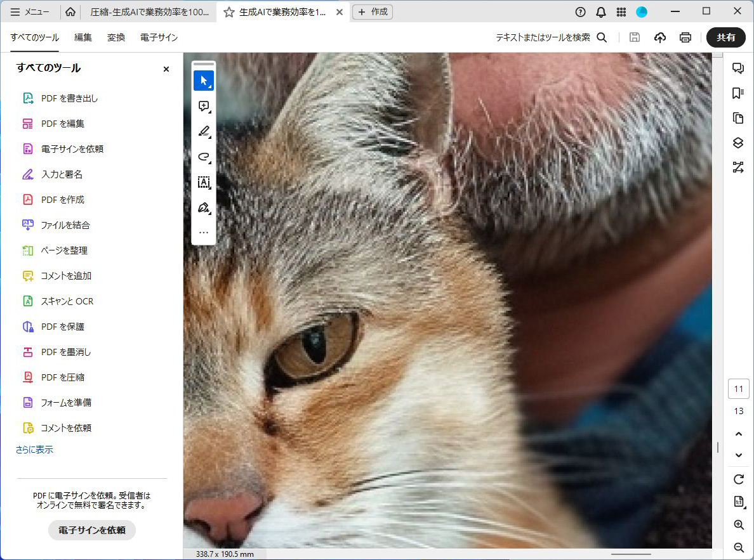Click page size 338.7 x 190.5 mm
Screen dimensions: 754x560
225,554
